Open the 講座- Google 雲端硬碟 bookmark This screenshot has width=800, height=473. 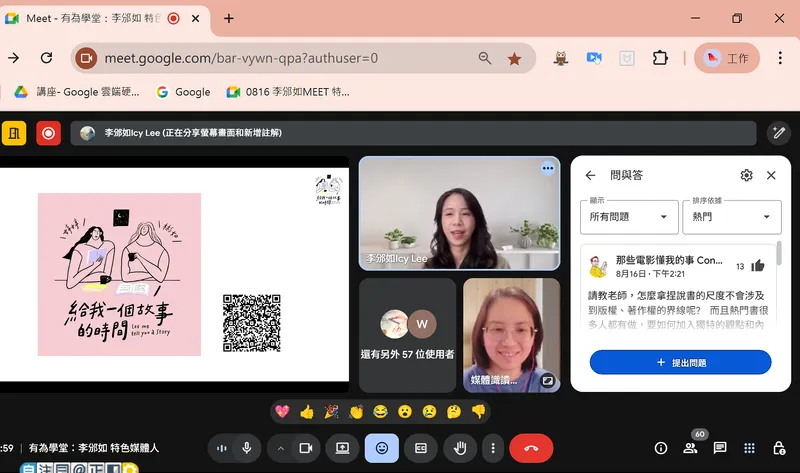(x=77, y=92)
